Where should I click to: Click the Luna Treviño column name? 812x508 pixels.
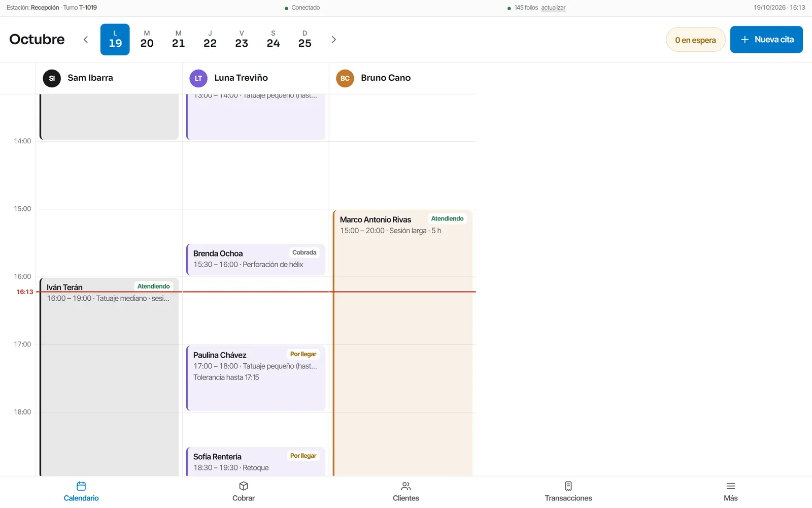241,78
